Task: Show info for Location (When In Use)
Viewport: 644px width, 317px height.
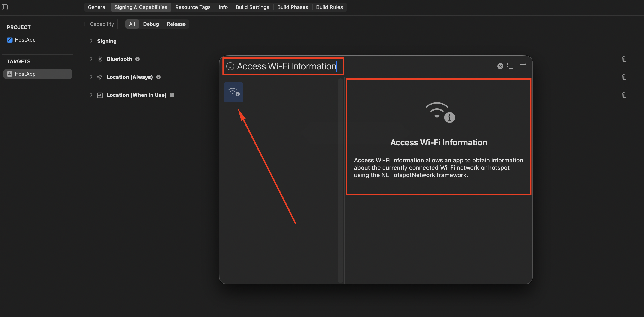Action: (x=172, y=95)
